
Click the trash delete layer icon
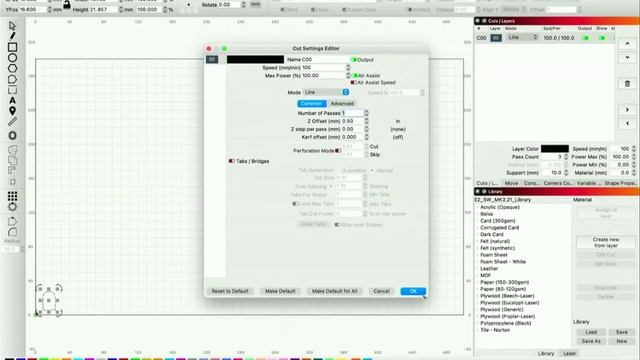click(x=627, y=84)
